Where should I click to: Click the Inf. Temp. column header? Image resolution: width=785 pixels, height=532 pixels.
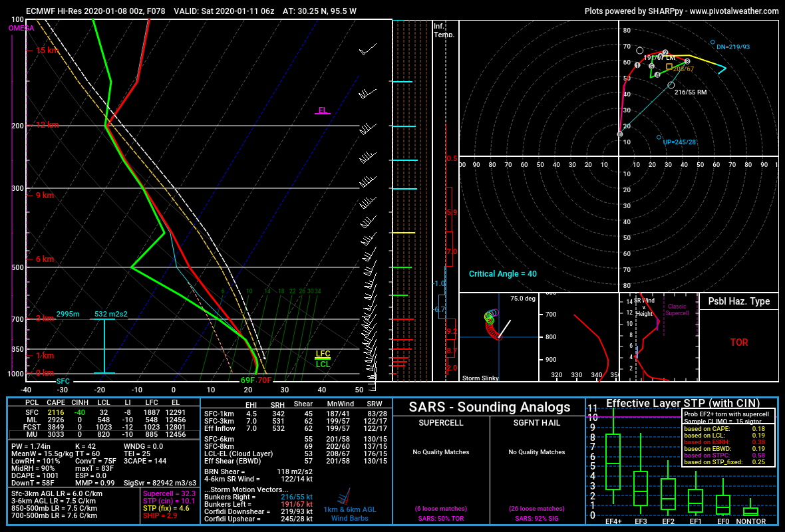point(444,30)
